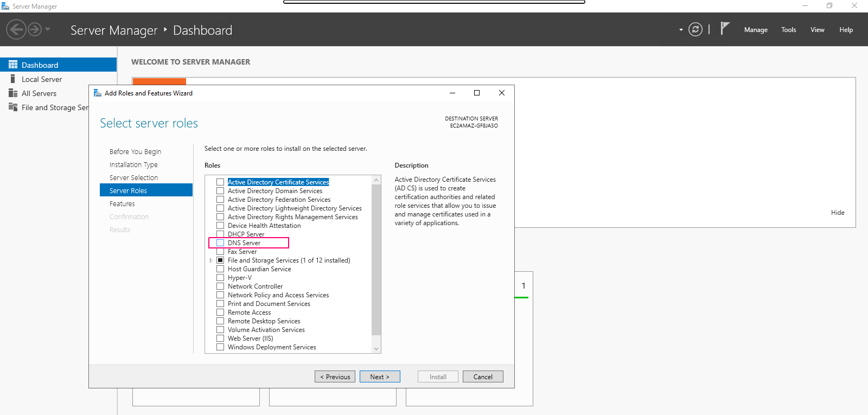868x415 pixels.
Task: Close the Add Roles and Features Wizard
Action: 502,93
